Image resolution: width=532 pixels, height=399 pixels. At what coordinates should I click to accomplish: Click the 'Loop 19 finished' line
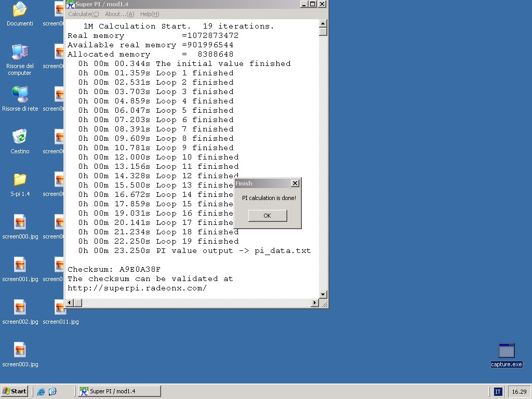point(158,241)
